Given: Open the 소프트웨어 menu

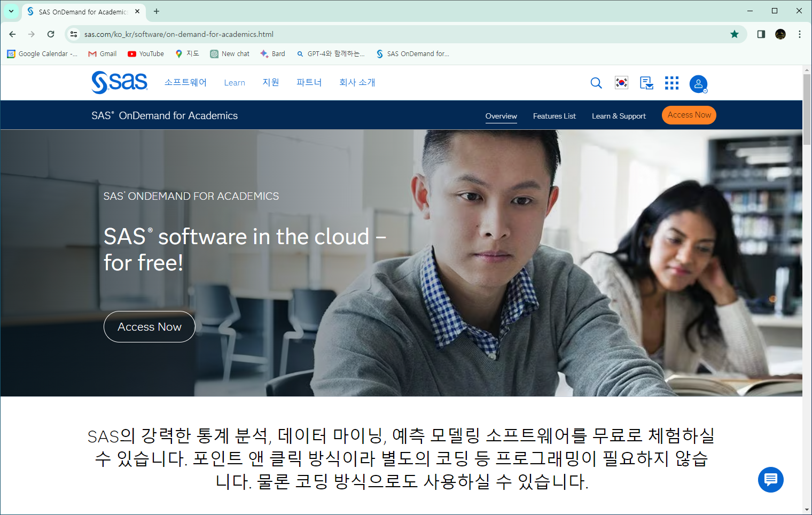Looking at the screenshot, I should click(185, 82).
